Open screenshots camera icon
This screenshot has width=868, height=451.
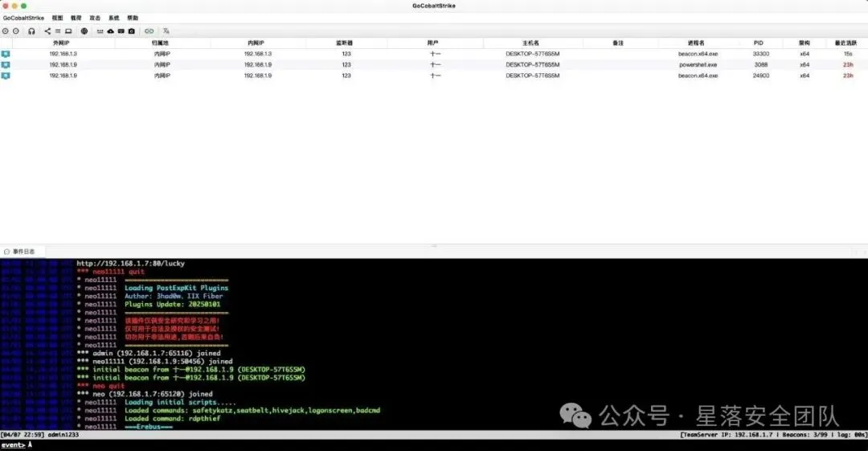coord(132,31)
